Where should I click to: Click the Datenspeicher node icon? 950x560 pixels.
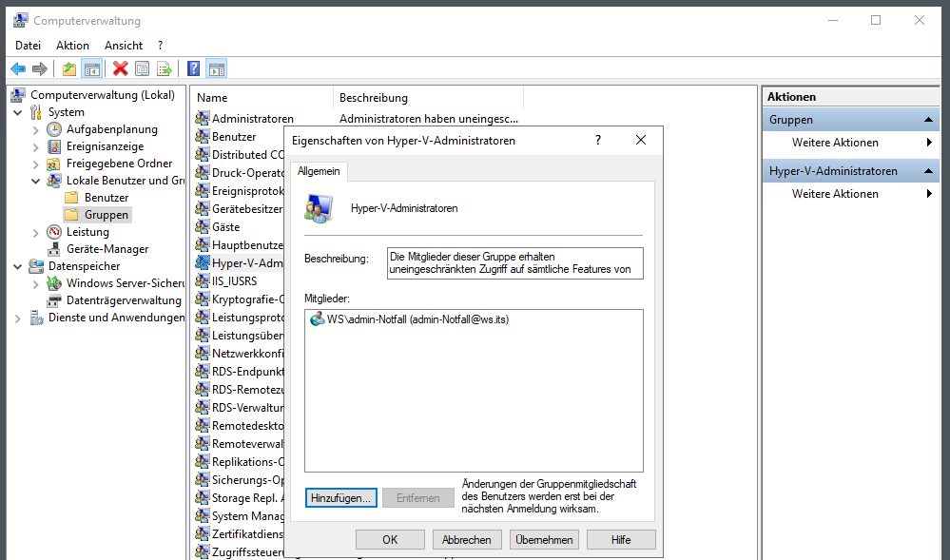click(x=36, y=266)
